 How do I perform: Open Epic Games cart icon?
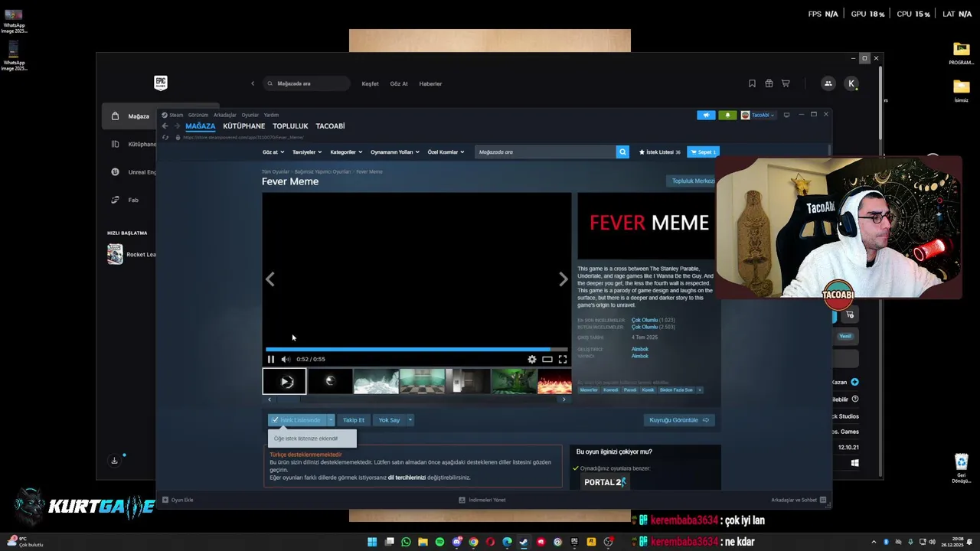click(786, 83)
